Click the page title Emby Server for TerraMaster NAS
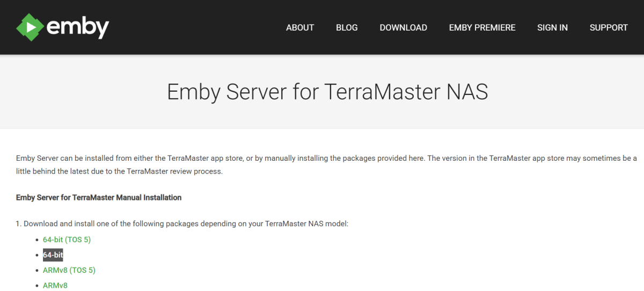 (x=327, y=92)
